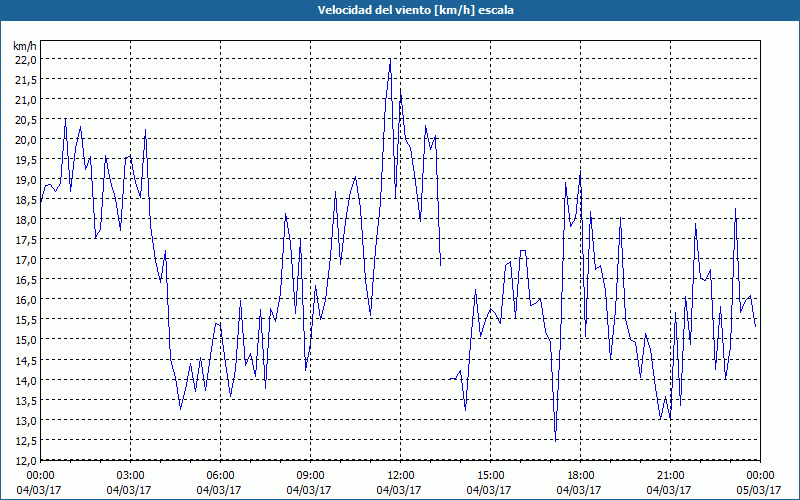Click the "04/03/17" date under "09:00"

pos(309,490)
